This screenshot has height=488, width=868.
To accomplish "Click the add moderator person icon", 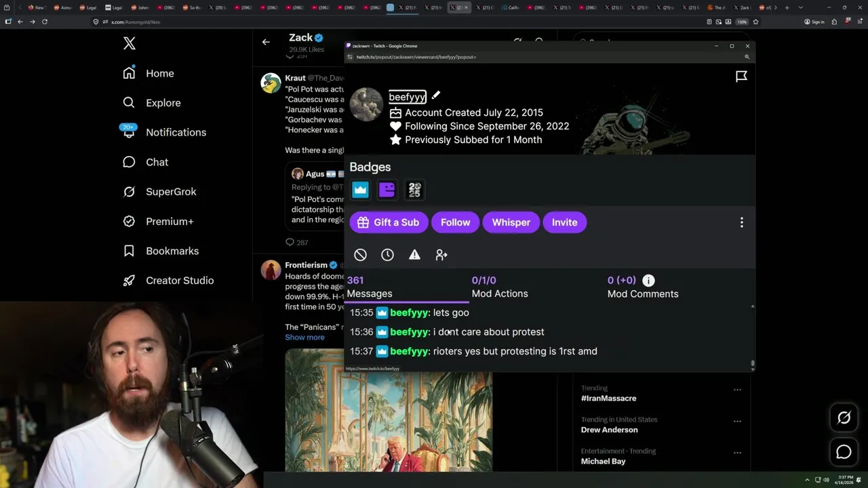I will (441, 255).
